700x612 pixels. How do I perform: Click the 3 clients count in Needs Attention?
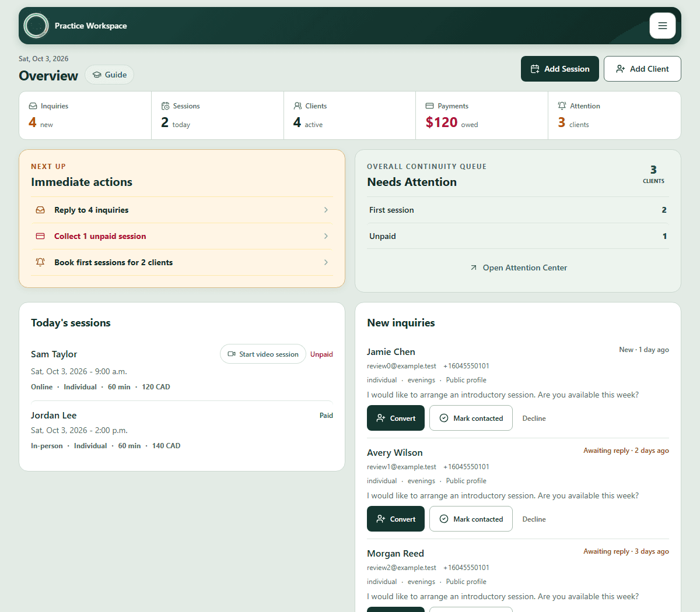tap(653, 174)
